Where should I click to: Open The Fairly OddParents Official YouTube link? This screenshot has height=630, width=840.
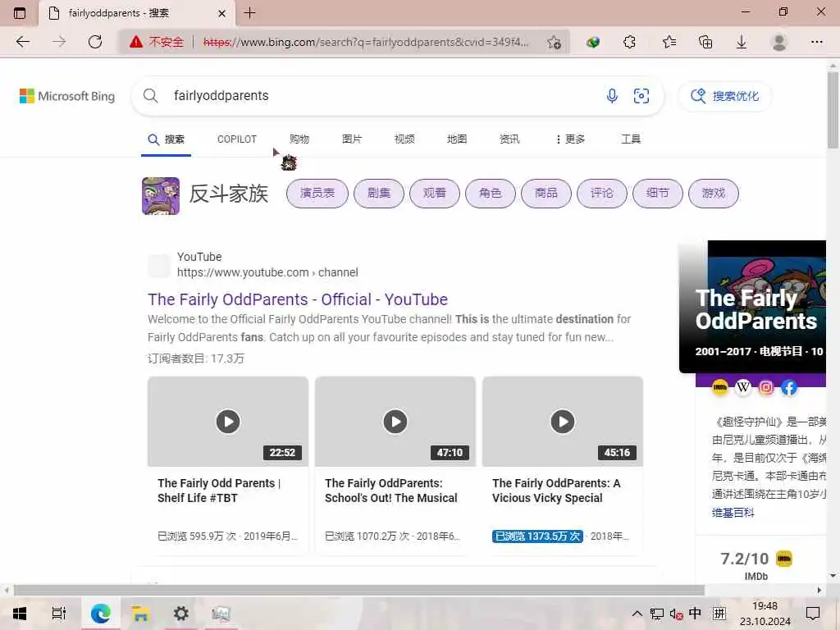pos(297,299)
